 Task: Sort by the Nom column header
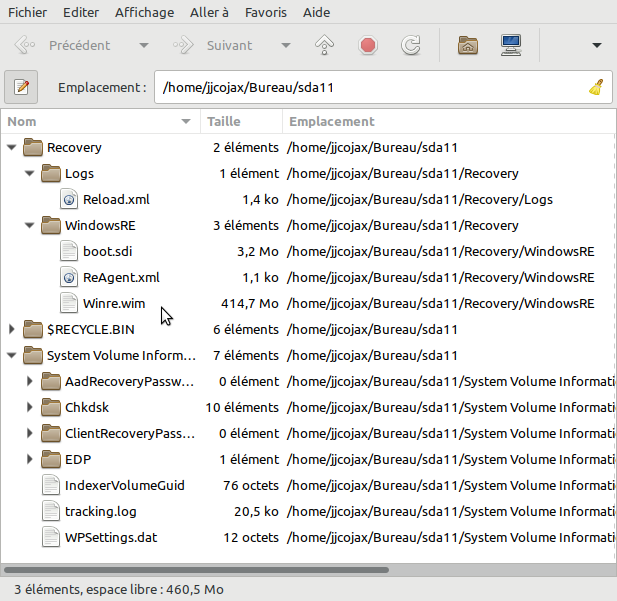point(100,121)
